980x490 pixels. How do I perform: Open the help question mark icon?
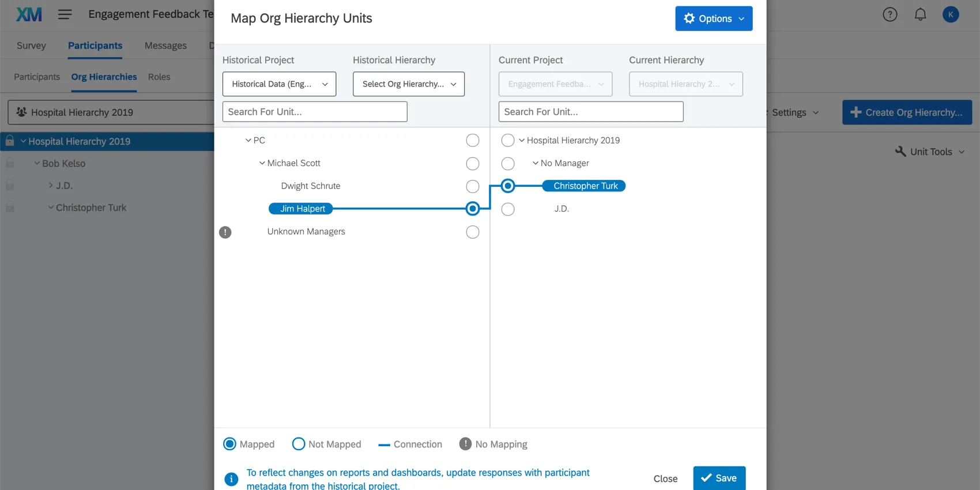coord(890,14)
